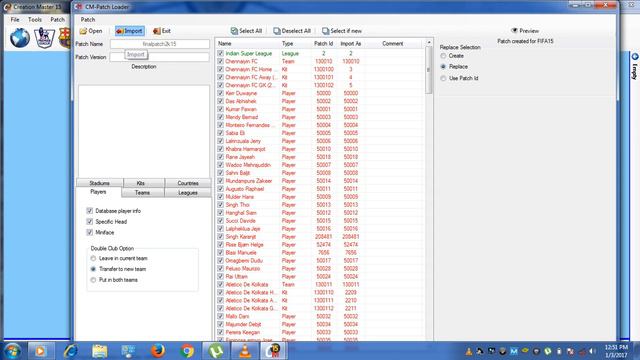
Task: Toggle Miniface checkbox
Action: point(90,232)
